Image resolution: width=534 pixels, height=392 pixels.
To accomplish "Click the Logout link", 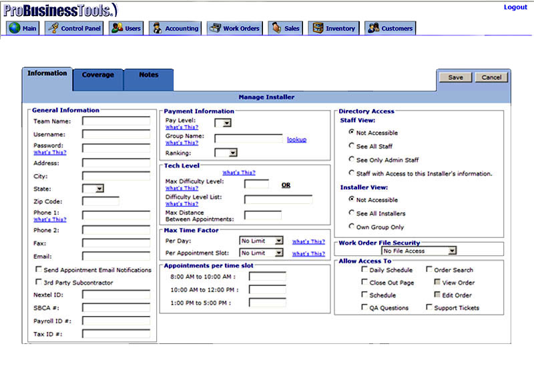I will point(515,7).
